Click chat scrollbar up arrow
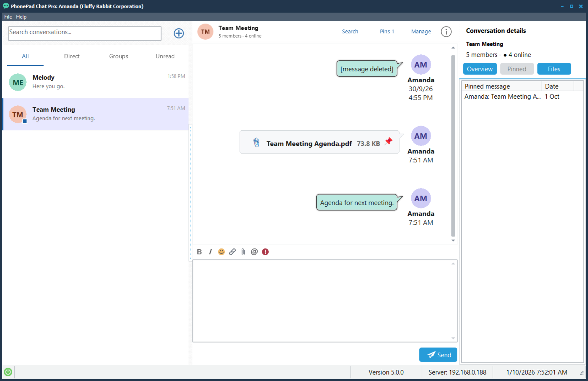The image size is (588, 381). click(x=453, y=48)
